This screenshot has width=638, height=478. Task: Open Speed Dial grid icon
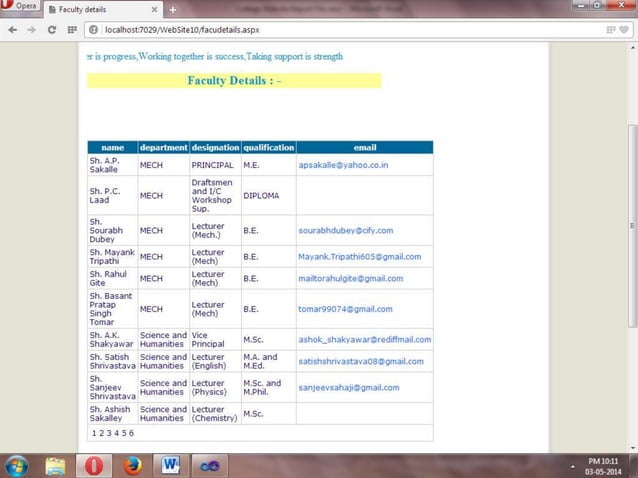tap(72, 30)
